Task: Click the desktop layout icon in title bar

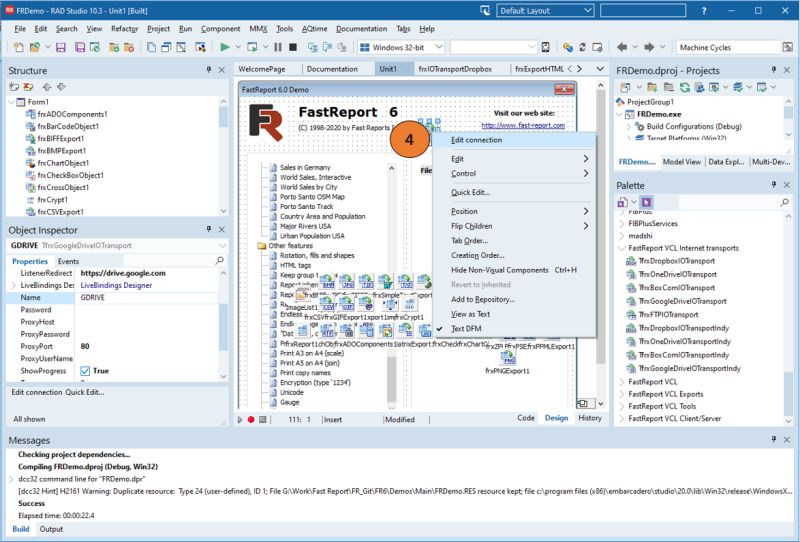Action: [485, 11]
